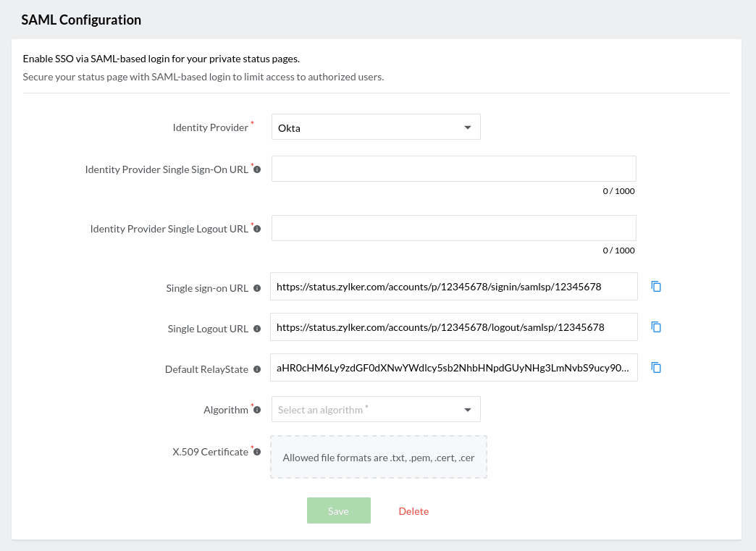Click info icon next to Default RelayState
Image resolution: width=756 pixels, height=551 pixels.
click(257, 369)
